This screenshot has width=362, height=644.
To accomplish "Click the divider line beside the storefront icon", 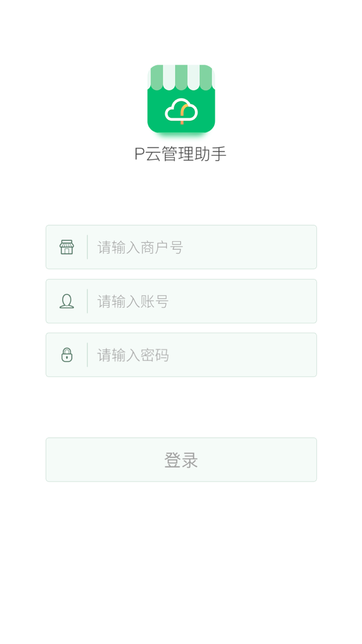I will (x=87, y=247).
